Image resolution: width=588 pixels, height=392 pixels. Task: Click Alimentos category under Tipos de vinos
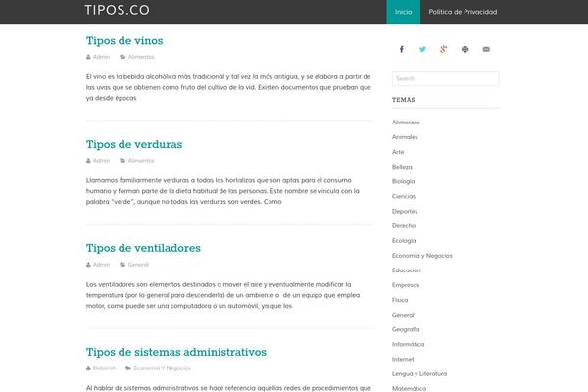pyautogui.click(x=141, y=57)
